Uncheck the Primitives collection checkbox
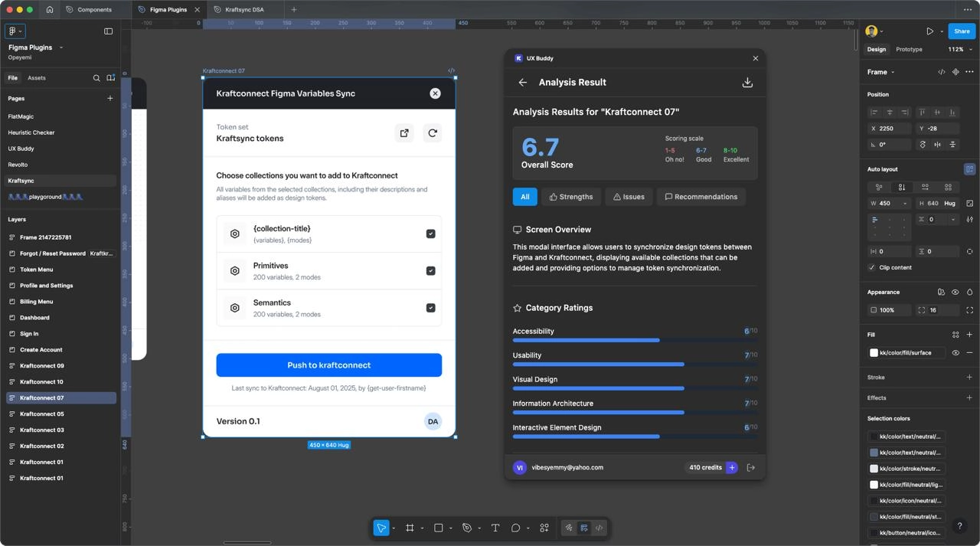This screenshot has width=980, height=546. tap(431, 270)
